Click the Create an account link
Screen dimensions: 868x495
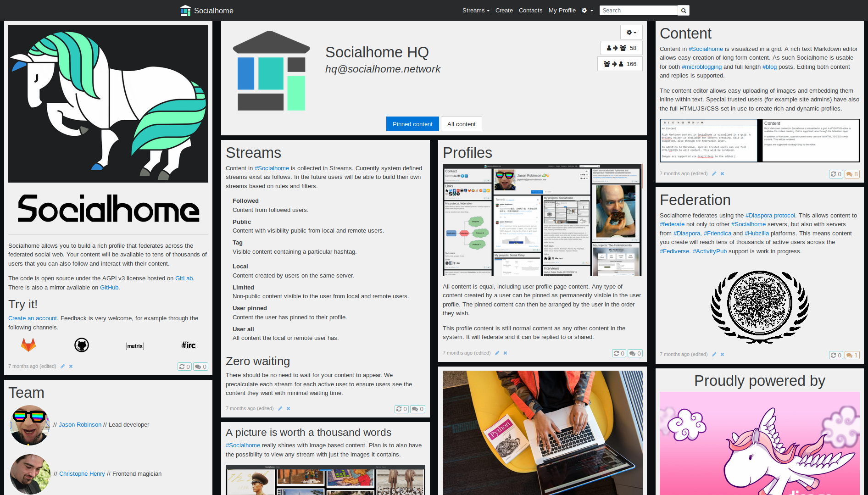point(33,318)
